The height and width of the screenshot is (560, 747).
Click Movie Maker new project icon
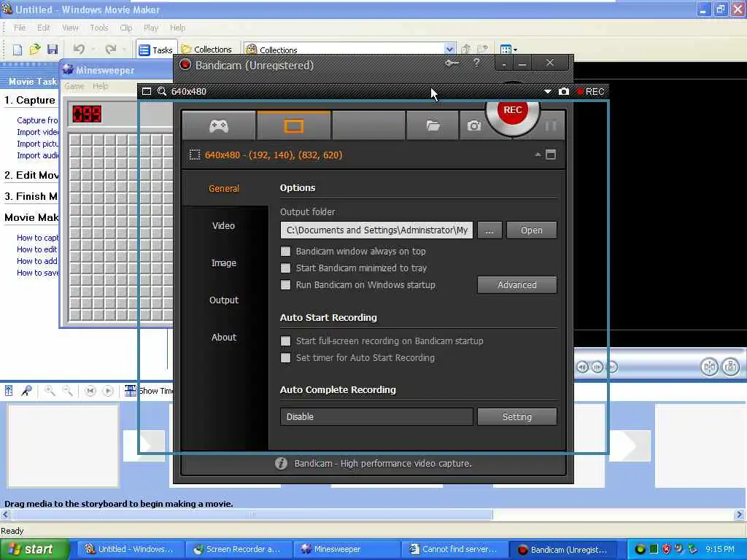(x=18, y=50)
